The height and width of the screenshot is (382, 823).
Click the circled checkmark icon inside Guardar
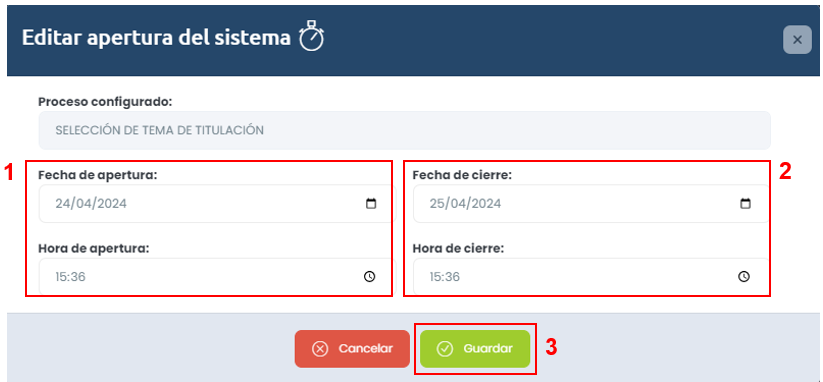tap(445, 349)
